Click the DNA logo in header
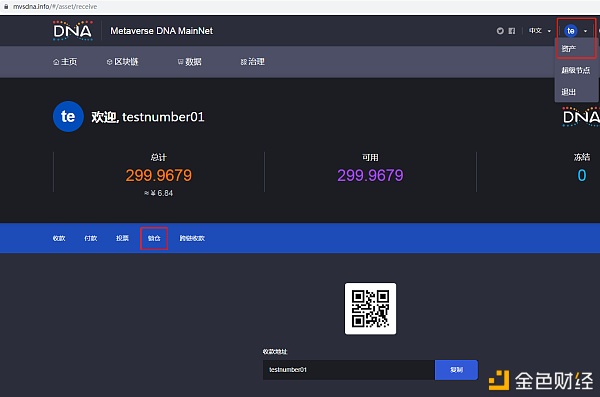The image size is (600, 397). pos(73,31)
